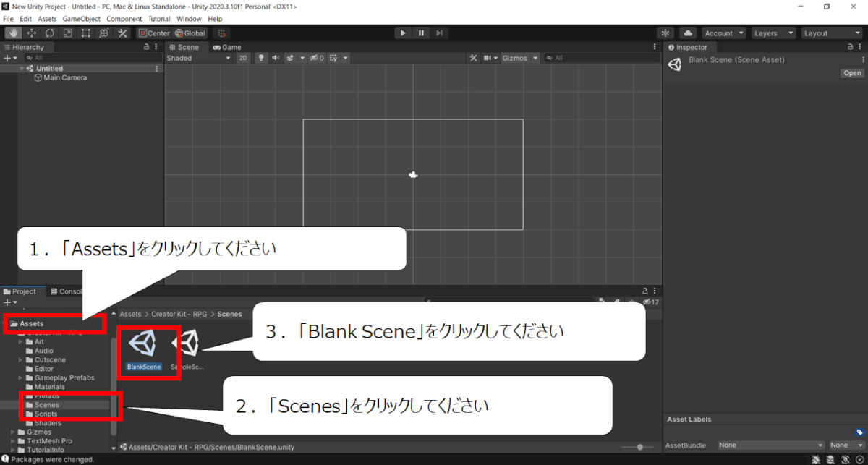Select the Scale tool
The width and height of the screenshot is (868, 465).
[67, 33]
